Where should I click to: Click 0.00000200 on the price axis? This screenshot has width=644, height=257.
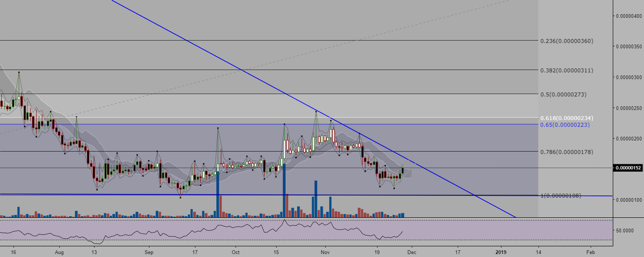[x=628, y=139]
